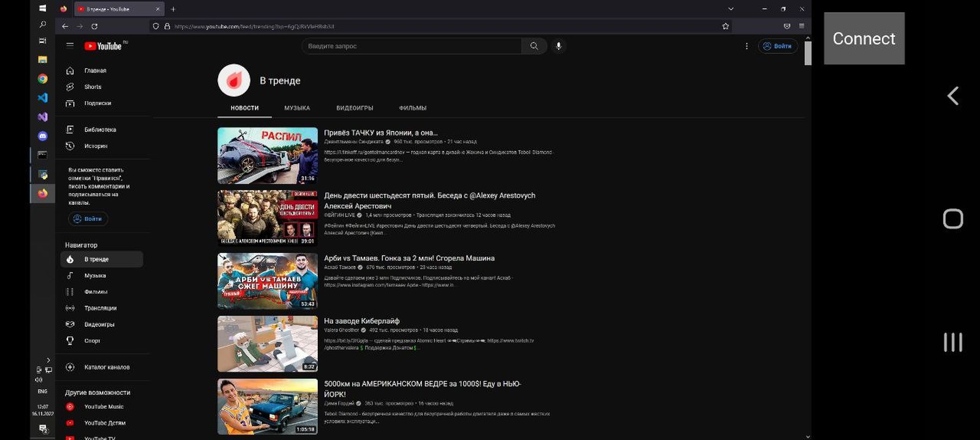Open the Арестович interview thumbnail
This screenshot has height=440, width=980.
pos(268,218)
